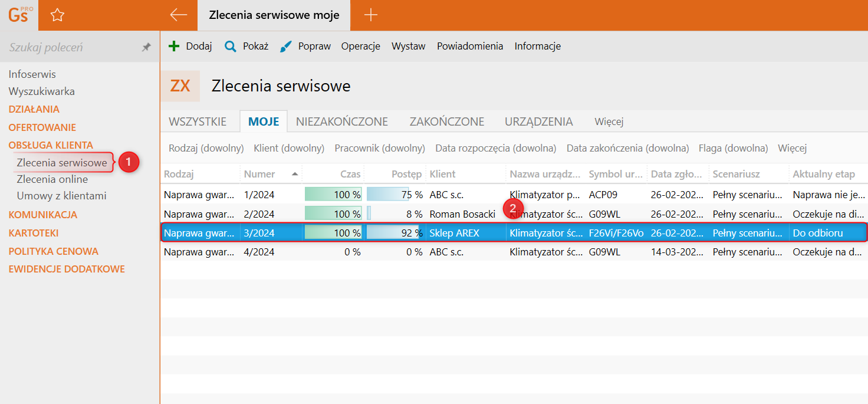
Task: Click the pin icon in search box
Action: [146, 47]
